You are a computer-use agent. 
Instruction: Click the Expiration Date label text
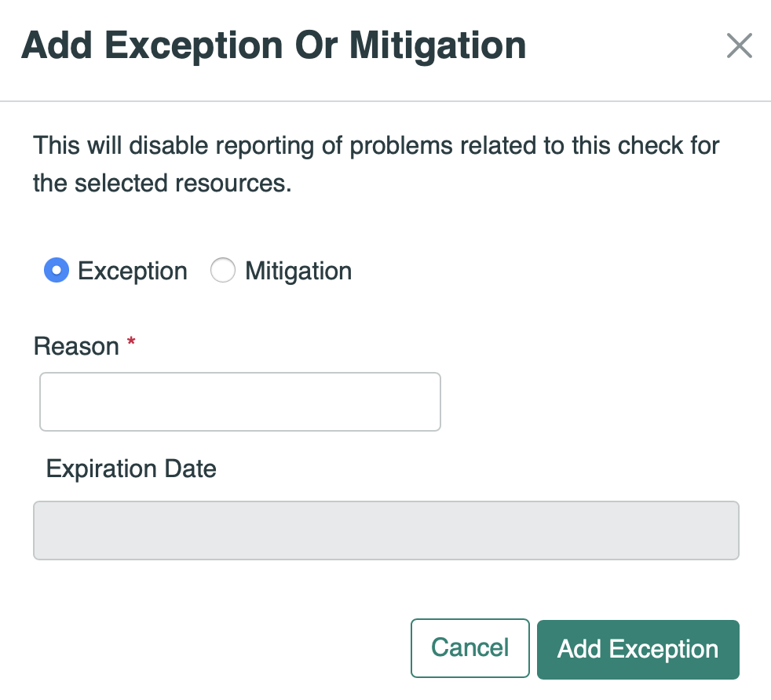pos(131,468)
